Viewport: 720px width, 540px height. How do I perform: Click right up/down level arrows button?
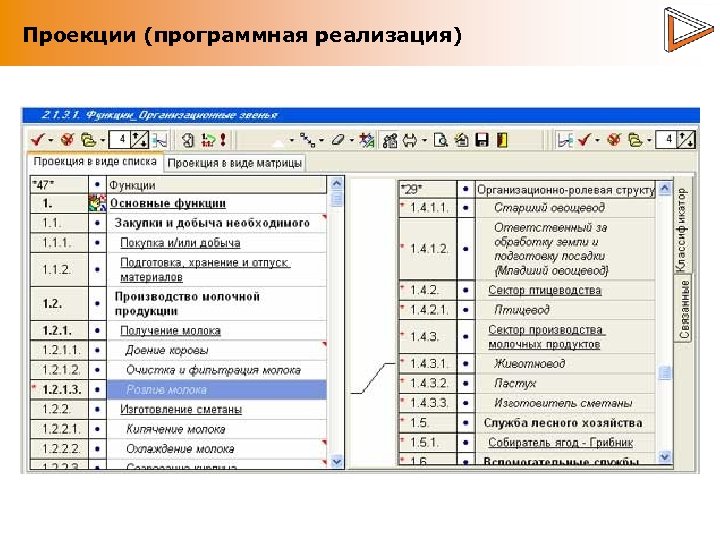tap(686, 140)
